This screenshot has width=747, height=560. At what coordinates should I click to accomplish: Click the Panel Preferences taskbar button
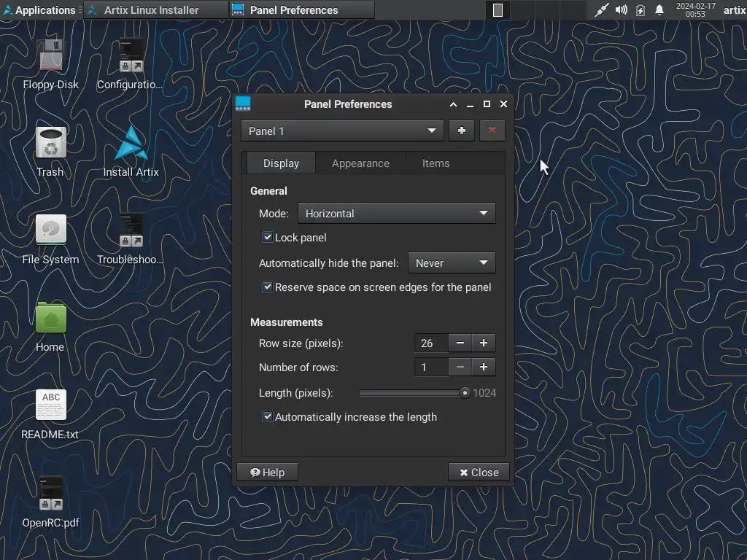tap(301, 10)
